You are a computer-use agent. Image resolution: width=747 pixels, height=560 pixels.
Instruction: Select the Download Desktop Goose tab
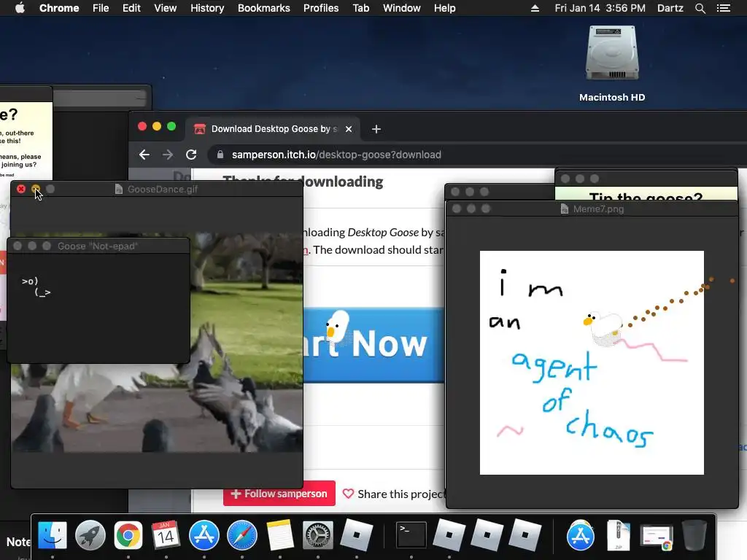click(273, 129)
